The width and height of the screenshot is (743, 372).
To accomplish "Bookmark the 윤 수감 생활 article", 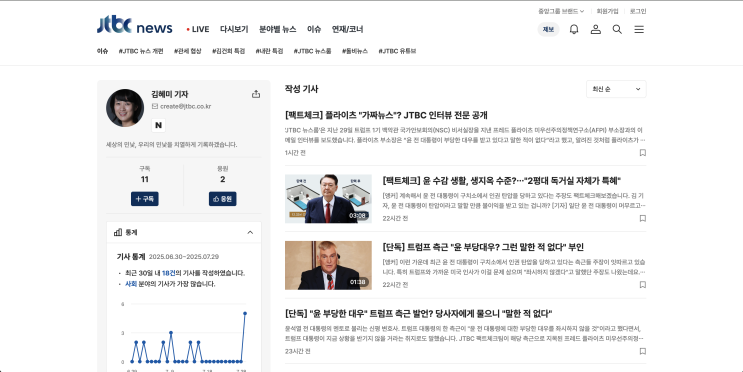I will pyautogui.click(x=643, y=218).
